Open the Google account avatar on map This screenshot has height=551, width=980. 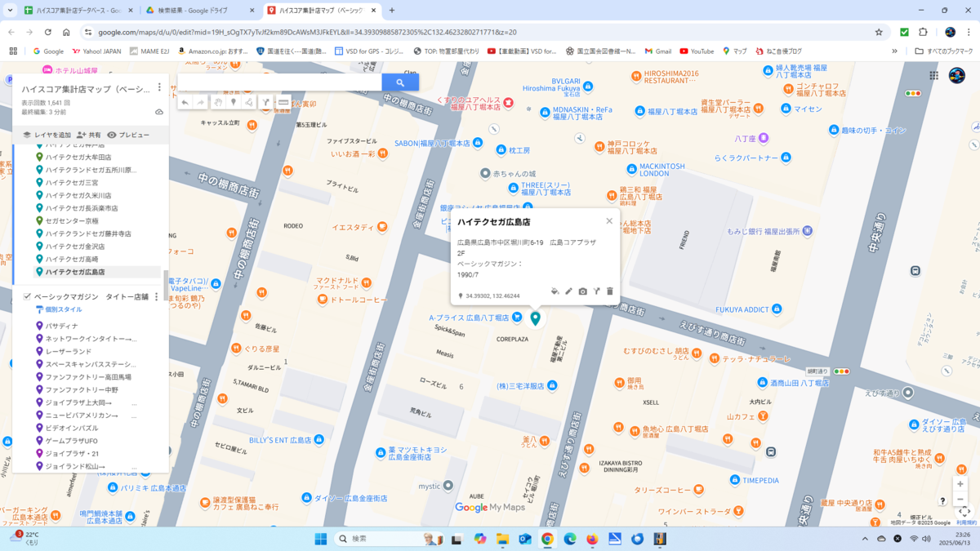click(957, 76)
